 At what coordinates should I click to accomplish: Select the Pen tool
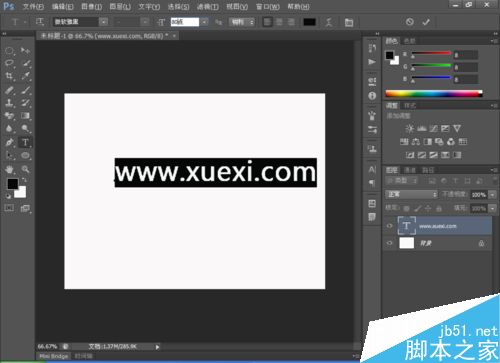(9, 142)
